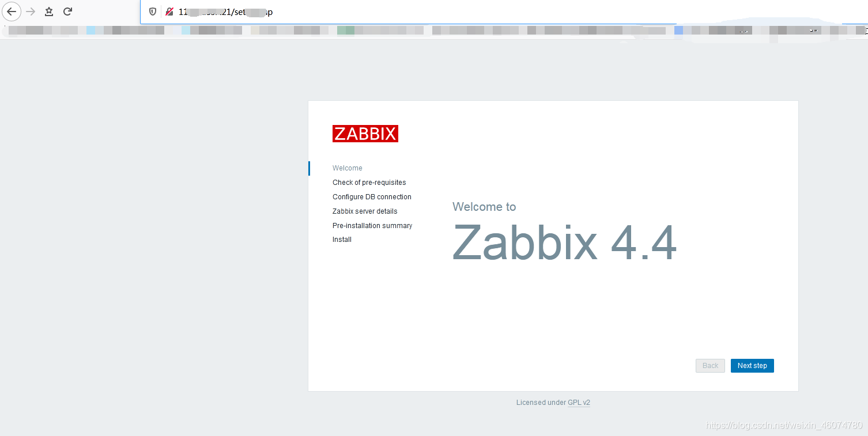Open Check of pre-requisites step

click(369, 183)
